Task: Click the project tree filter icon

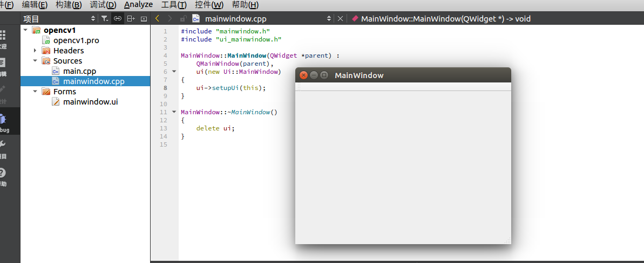Action: pos(105,18)
